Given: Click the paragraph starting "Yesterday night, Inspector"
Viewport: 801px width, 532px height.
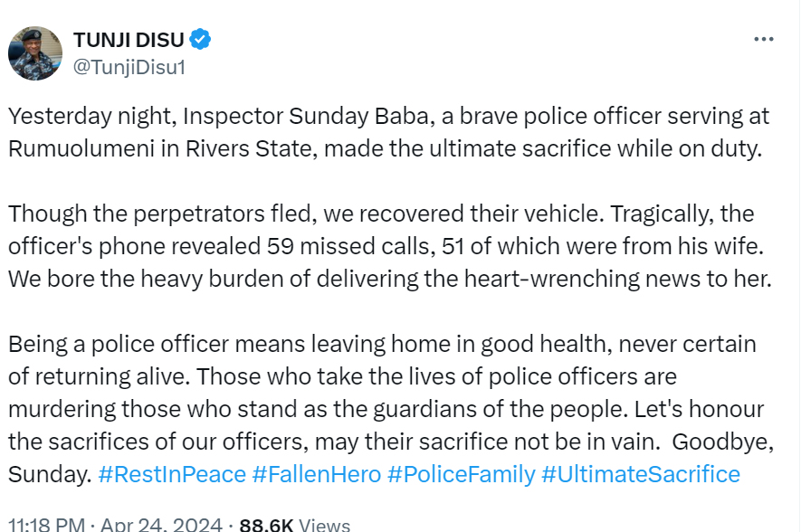Looking at the screenshot, I should [x=387, y=132].
